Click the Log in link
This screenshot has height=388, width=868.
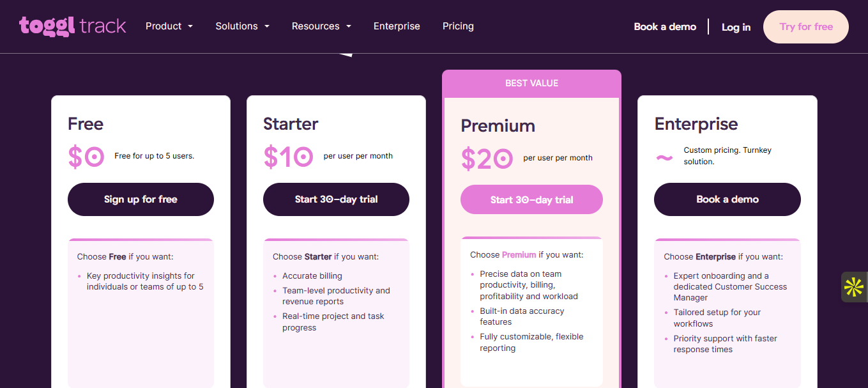(x=736, y=27)
